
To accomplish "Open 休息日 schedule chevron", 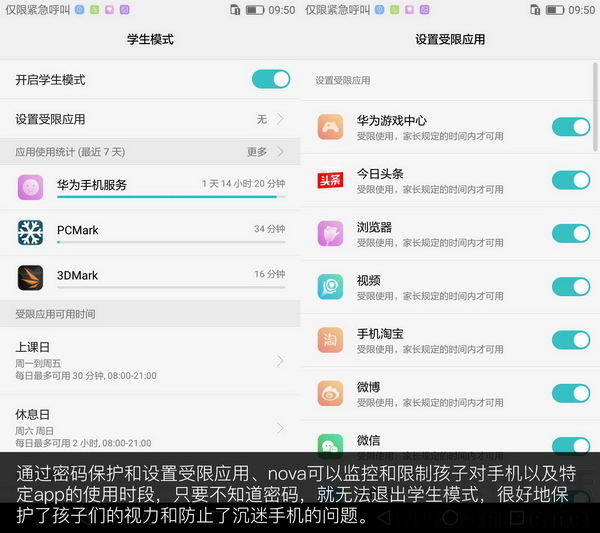I will (280, 428).
